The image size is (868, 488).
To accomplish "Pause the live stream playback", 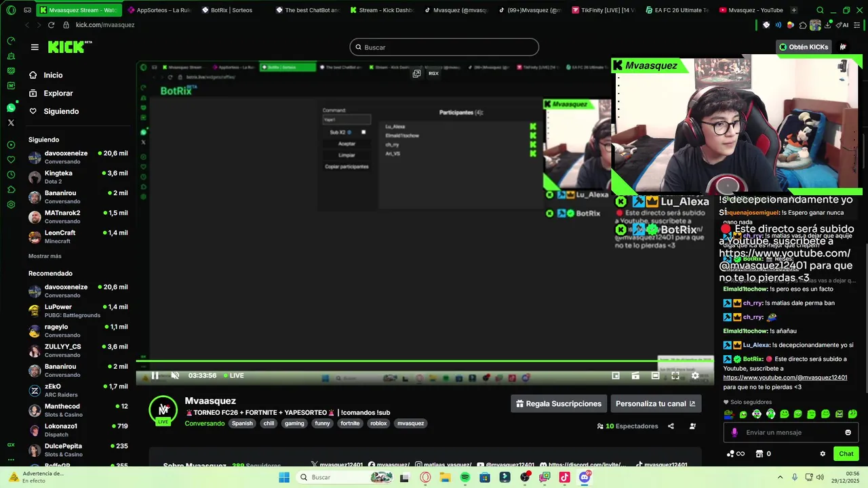I will pos(155,375).
